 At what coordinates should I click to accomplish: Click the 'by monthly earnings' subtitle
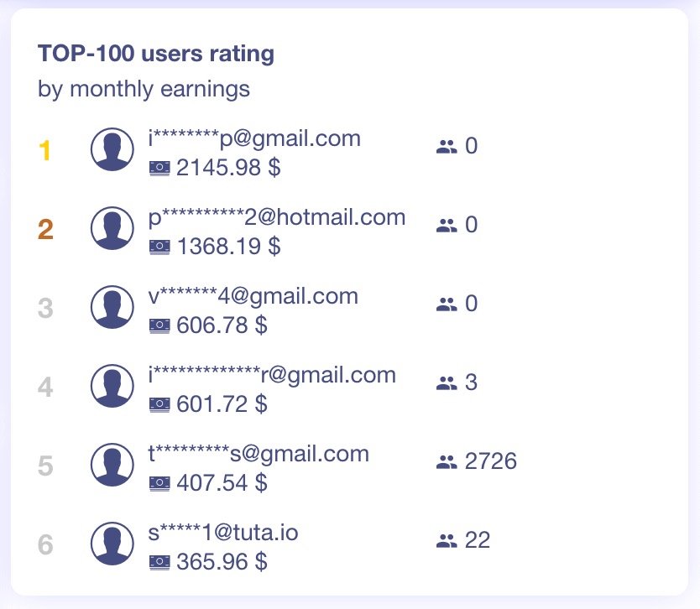(144, 88)
